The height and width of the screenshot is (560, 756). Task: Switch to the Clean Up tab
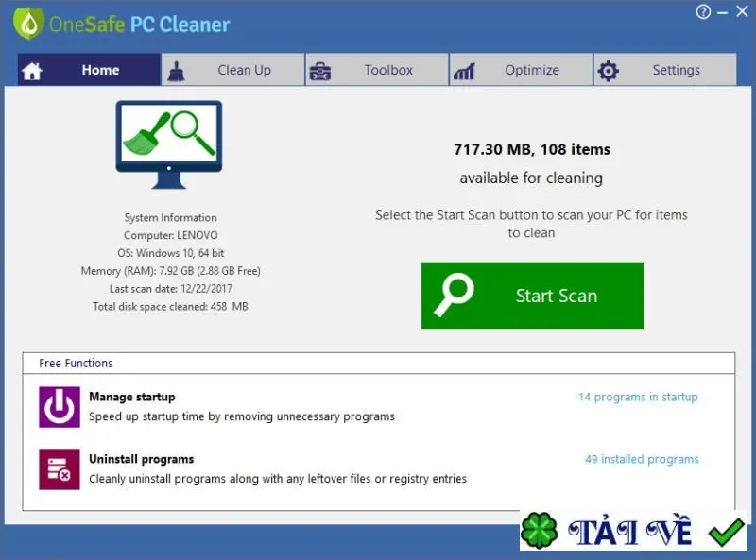pos(232,70)
